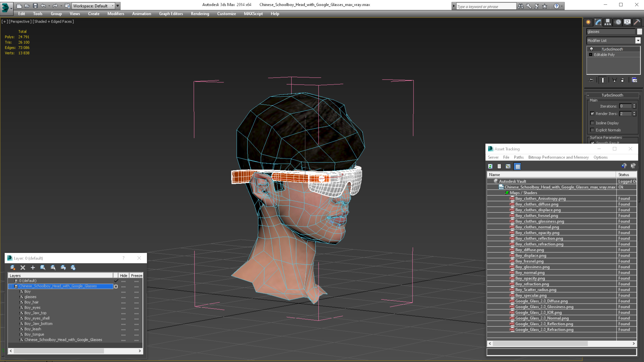644x362 pixels.
Task: Open Bitmap Performance and Memory menu
Action: click(x=558, y=157)
